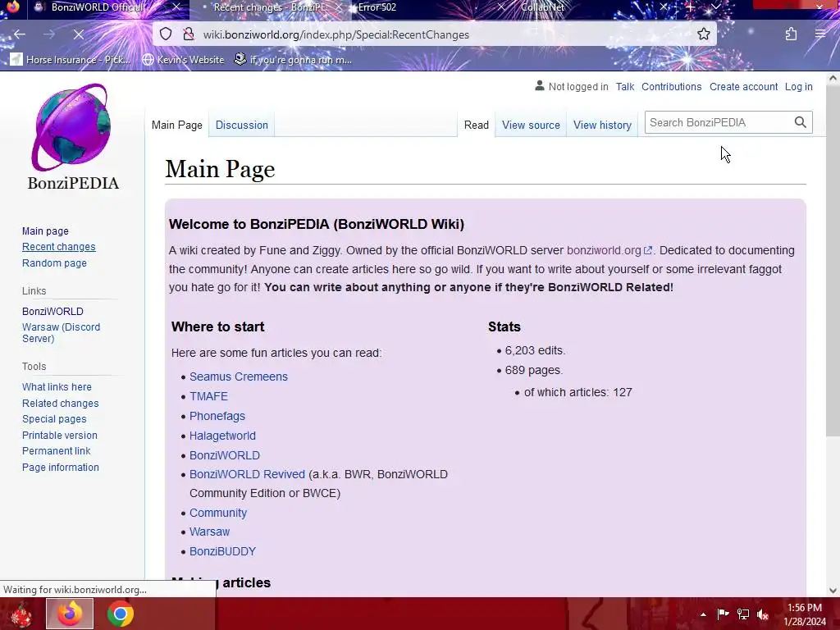Viewport: 840px width, 630px height.
Task: Open the BonziWORLD sidebar link
Action: [52, 311]
